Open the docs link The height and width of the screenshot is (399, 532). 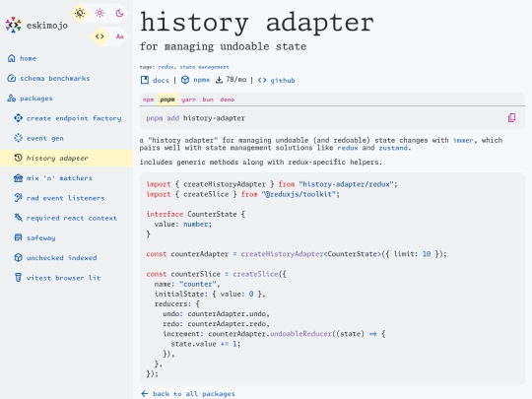point(161,81)
